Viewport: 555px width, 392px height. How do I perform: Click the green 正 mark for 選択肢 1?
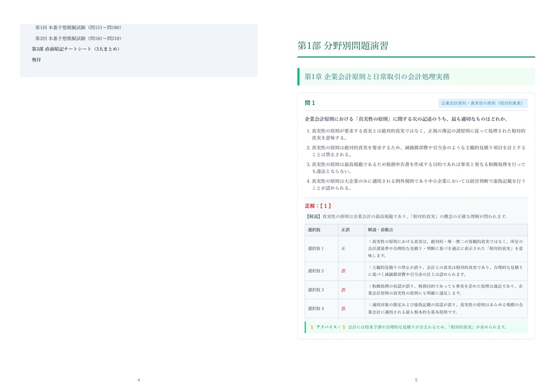click(343, 249)
